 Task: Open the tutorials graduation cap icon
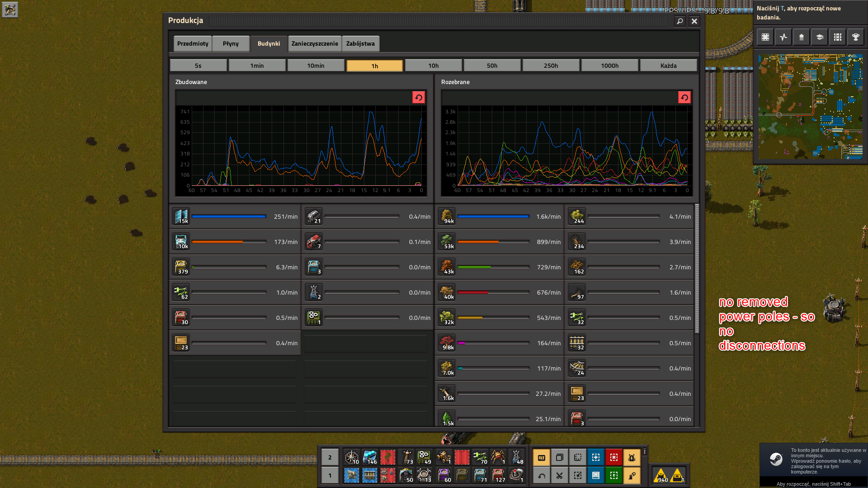pos(819,37)
